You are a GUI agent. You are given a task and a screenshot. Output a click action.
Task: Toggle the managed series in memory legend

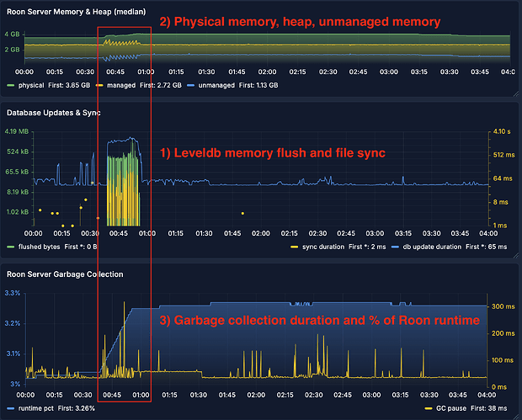pos(121,85)
